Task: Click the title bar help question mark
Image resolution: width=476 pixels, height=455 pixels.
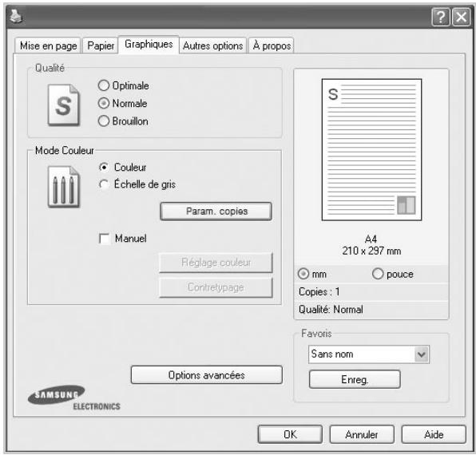Action: [x=441, y=17]
